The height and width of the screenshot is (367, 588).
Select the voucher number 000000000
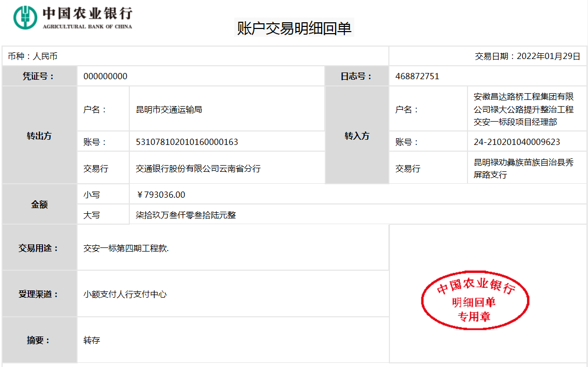pyautogui.click(x=105, y=76)
